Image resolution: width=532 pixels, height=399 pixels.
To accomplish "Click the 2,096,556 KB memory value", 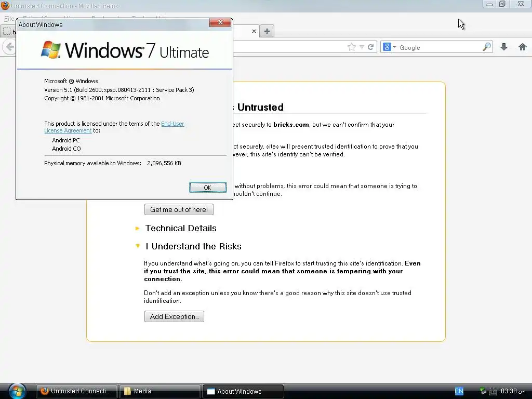I will [x=164, y=163].
